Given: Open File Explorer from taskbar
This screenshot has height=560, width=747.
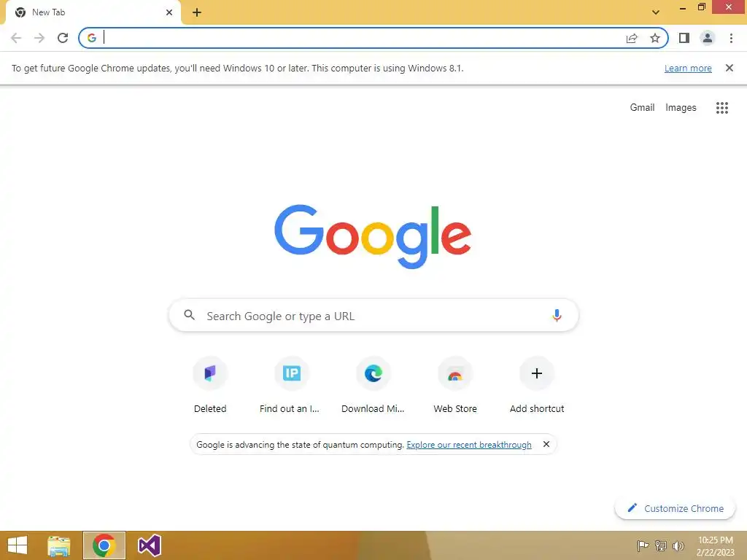Looking at the screenshot, I should [59, 545].
